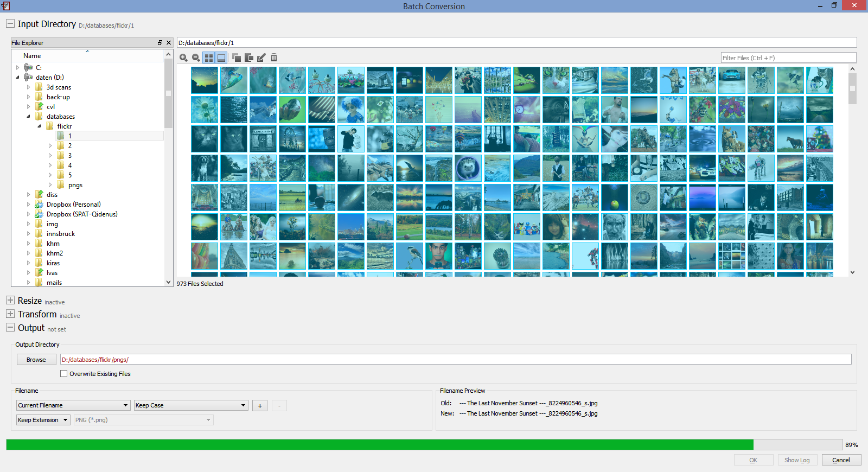Click the zoom out thumbnails icon

point(196,58)
